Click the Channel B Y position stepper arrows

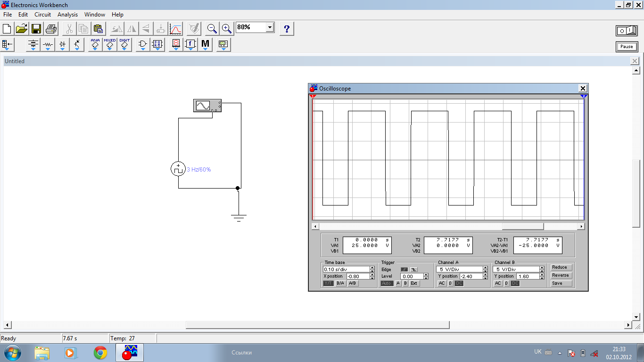542,276
